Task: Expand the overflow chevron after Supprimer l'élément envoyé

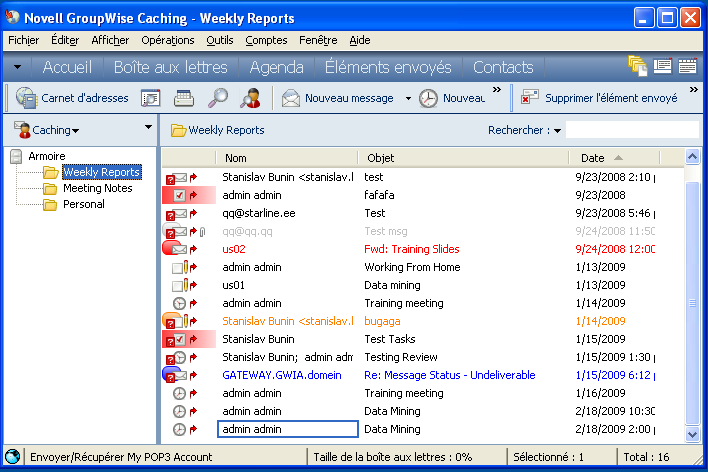Action: (x=694, y=89)
